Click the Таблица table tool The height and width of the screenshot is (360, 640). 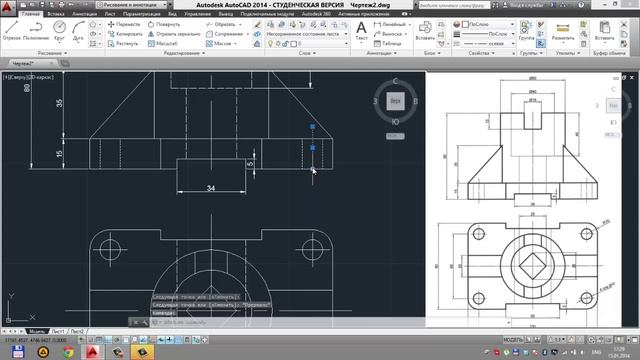coord(387,43)
